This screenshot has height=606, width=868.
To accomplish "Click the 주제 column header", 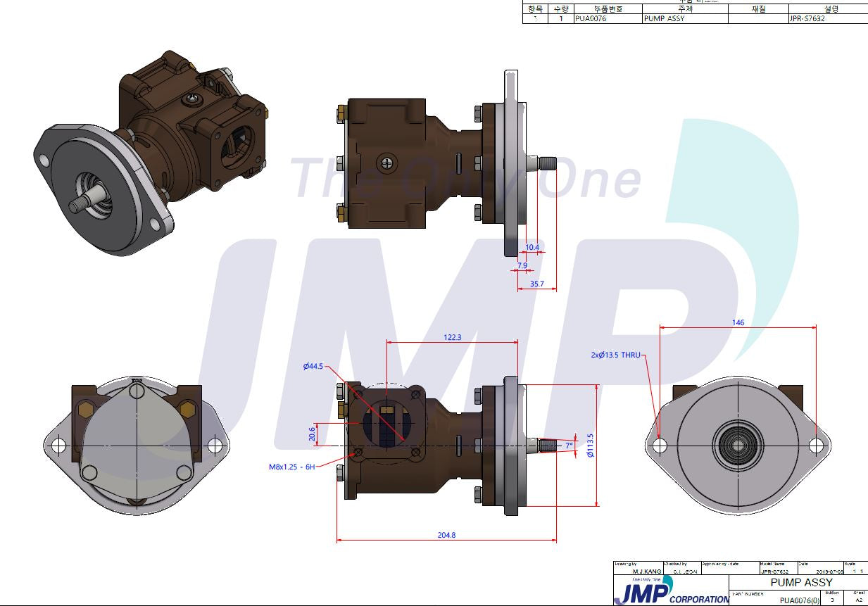I will coord(685,9).
